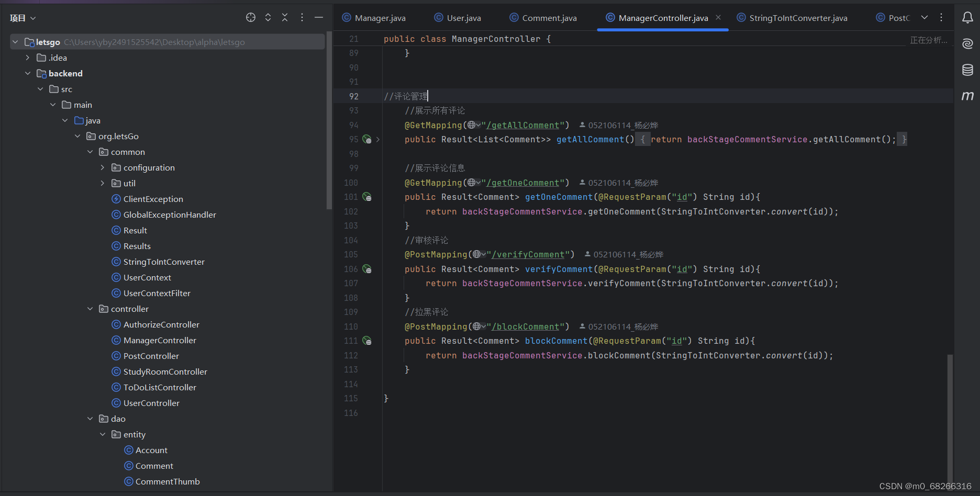980x496 pixels.
Task: Open the notifications bell panel
Action: click(967, 18)
